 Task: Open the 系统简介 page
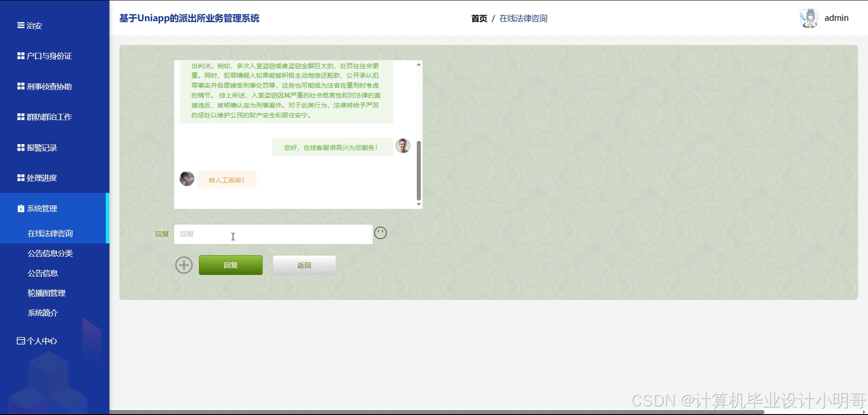coord(43,313)
